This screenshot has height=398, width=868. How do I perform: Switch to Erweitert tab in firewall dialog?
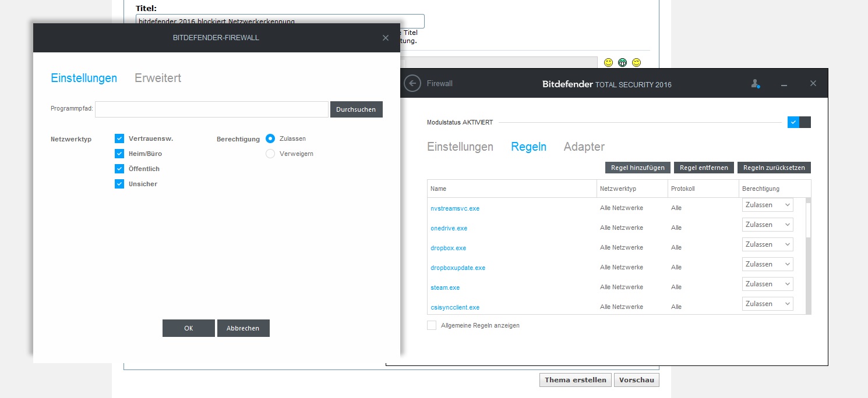click(158, 78)
